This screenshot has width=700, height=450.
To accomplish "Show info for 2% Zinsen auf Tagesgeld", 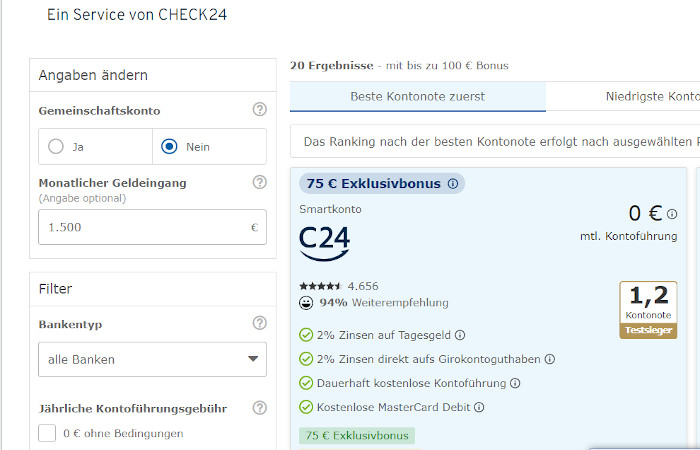I will 460,335.
